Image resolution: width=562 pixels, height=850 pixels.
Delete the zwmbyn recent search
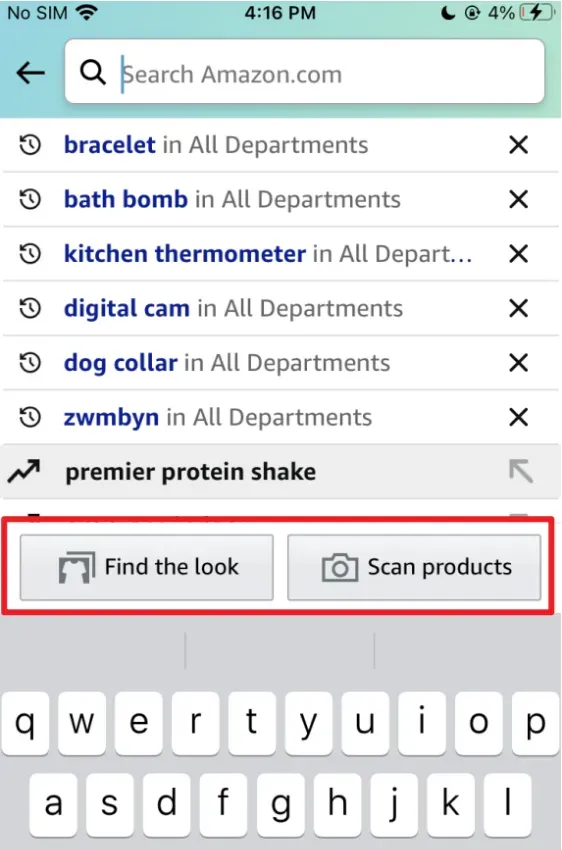(519, 417)
